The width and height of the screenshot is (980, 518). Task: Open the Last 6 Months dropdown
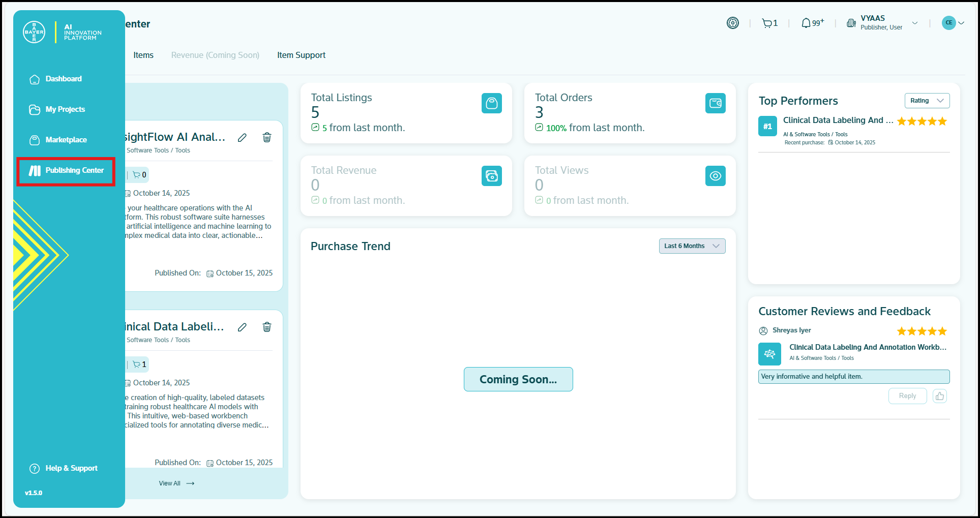pyautogui.click(x=692, y=246)
